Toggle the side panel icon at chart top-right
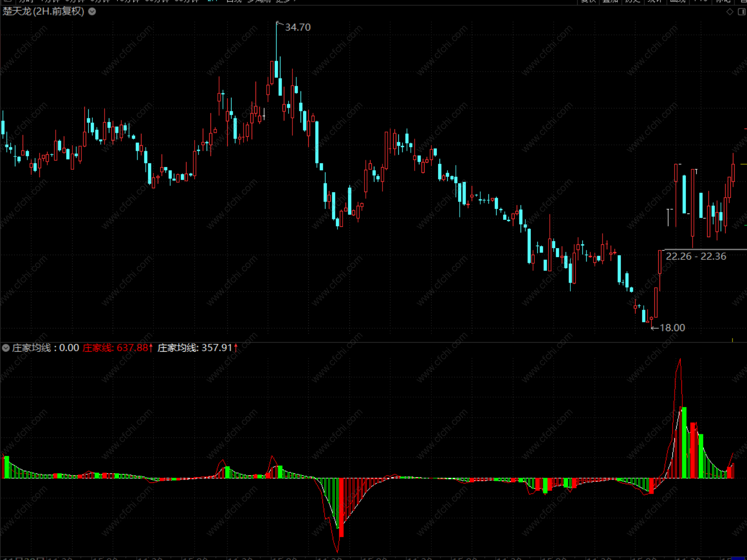This screenshot has width=747, height=560. 741,12
